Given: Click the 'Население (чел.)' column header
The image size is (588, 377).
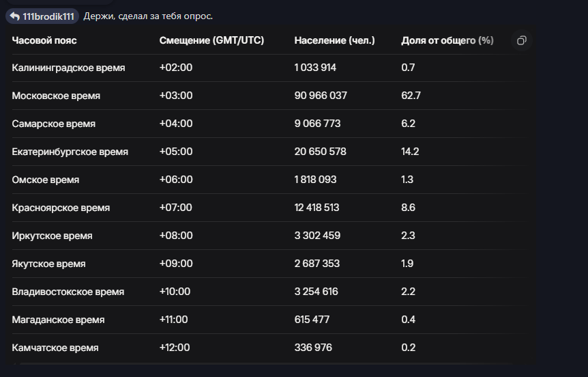Looking at the screenshot, I should tap(334, 41).
